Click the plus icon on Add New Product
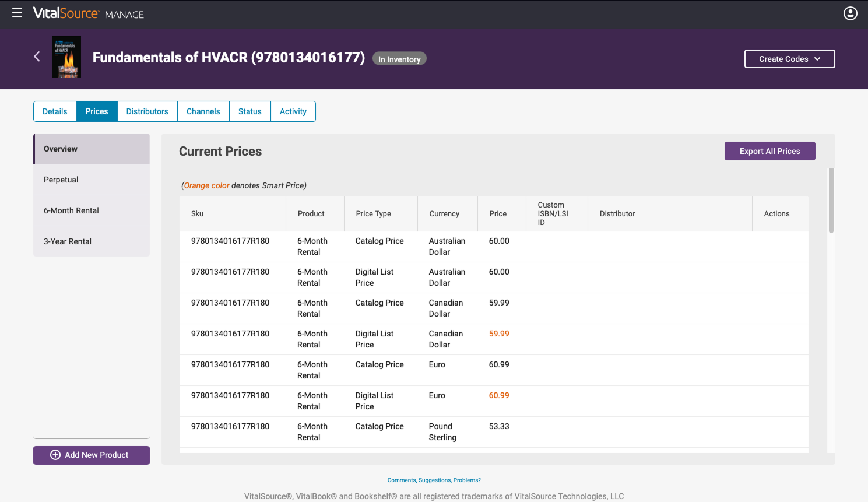Viewport: 868px width, 502px height. [x=55, y=455]
